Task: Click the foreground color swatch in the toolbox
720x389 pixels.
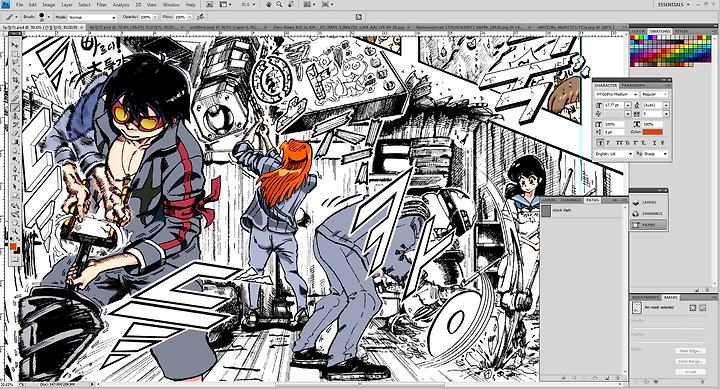Action: [13, 246]
